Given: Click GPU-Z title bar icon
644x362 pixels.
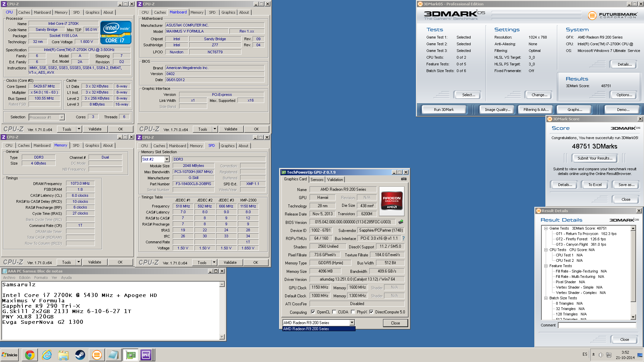Looking at the screenshot, I should tap(284, 172).
